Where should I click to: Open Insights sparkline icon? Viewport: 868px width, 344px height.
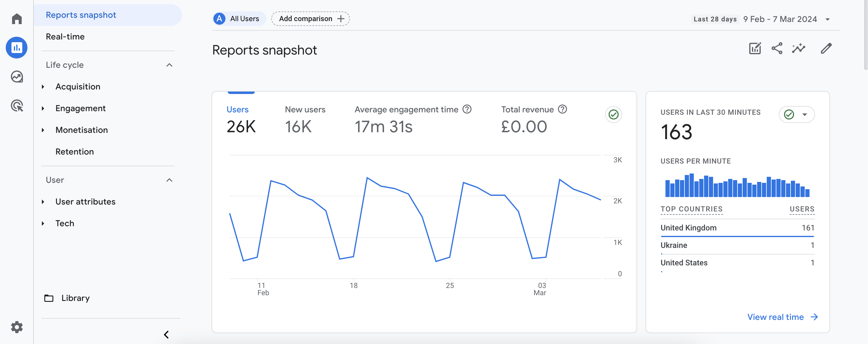(x=798, y=48)
